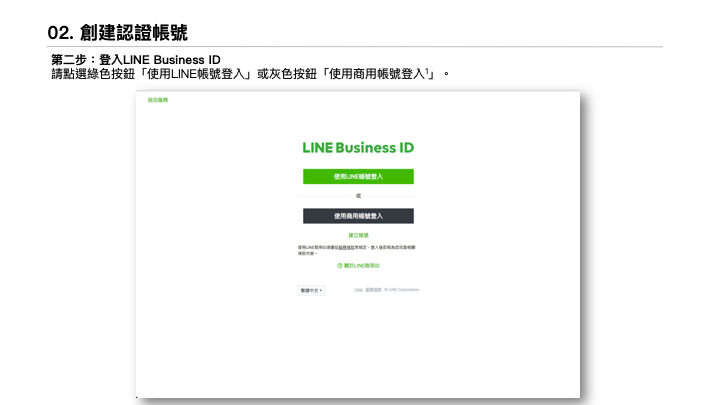Open the 關於LINE商用ID link text
Image resolution: width=720 pixels, height=405 pixels.
(362, 266)
